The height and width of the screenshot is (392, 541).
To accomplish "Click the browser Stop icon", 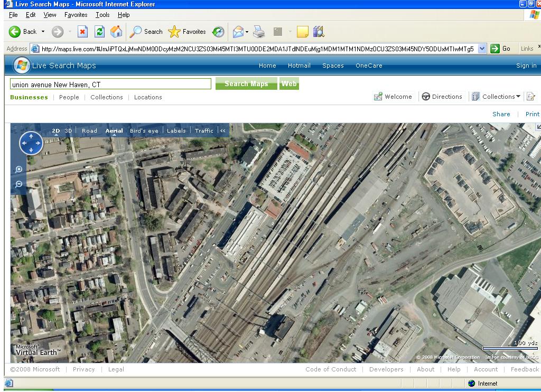I will 83,32.
